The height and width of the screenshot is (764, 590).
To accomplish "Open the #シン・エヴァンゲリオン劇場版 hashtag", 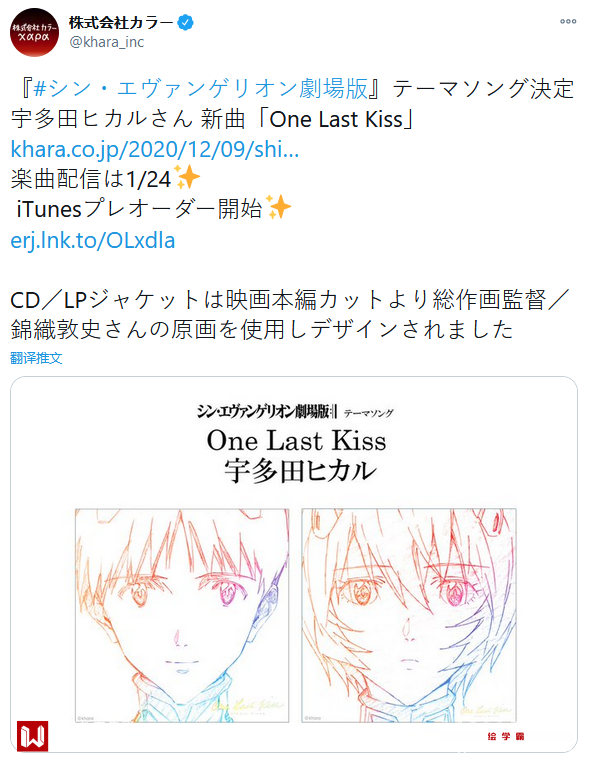I will (200, 89).
